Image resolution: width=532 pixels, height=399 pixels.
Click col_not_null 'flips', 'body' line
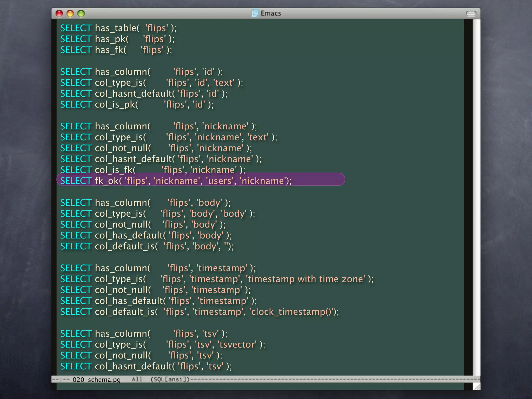point(143,224)
